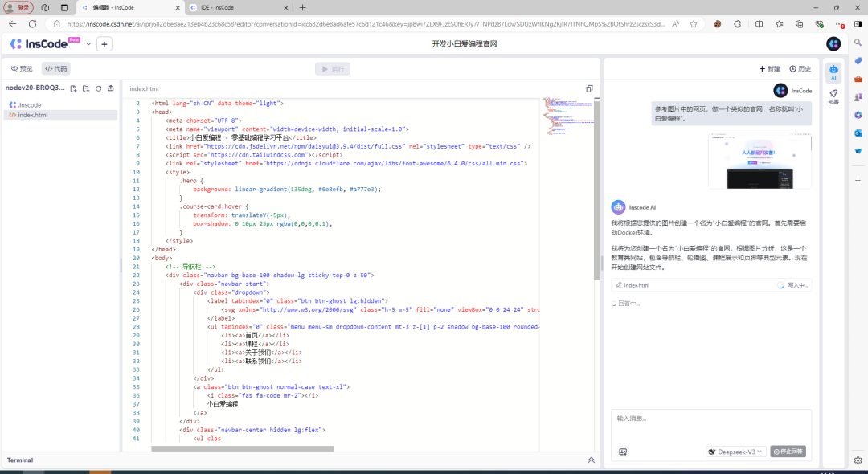Click the 登录 login profile button
This screenshot has height=474, width=868.
[x=18, y=8]
